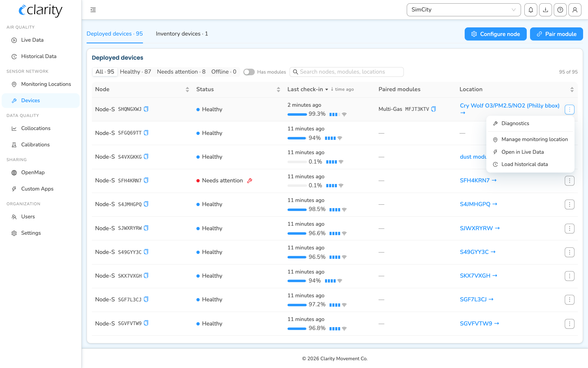The height and width of the screenshot is (368, 588).
Task: Open Monitoring Locations page
Action: (x=41, y=84)
